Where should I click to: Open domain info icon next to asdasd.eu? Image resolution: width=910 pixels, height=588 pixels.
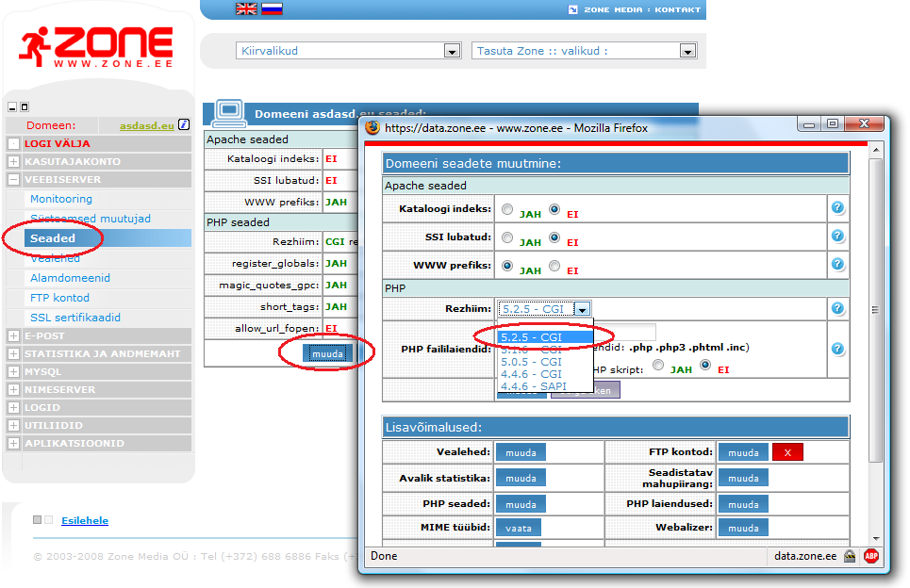(184, 124)
